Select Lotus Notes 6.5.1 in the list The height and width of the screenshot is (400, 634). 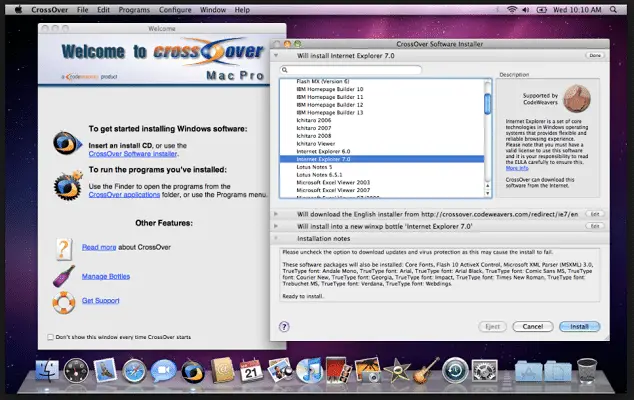click(382, 175)
